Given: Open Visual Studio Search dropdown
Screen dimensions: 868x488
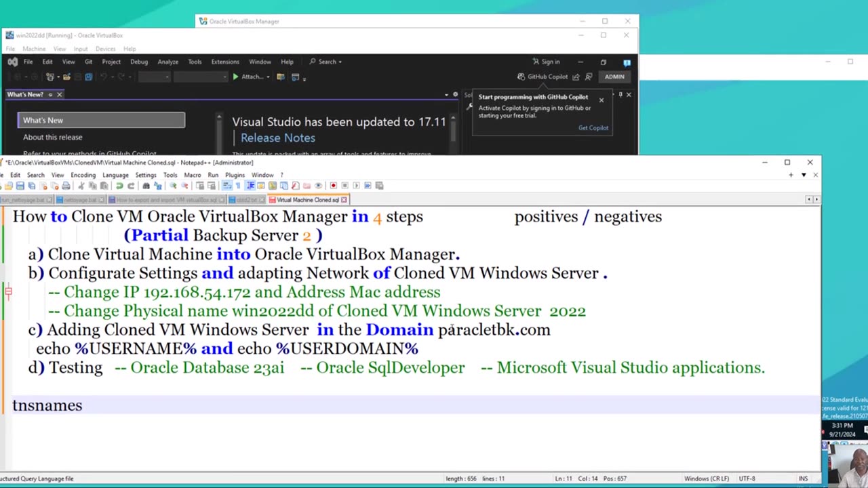Looking at the screenshot, I should point(325,62).
